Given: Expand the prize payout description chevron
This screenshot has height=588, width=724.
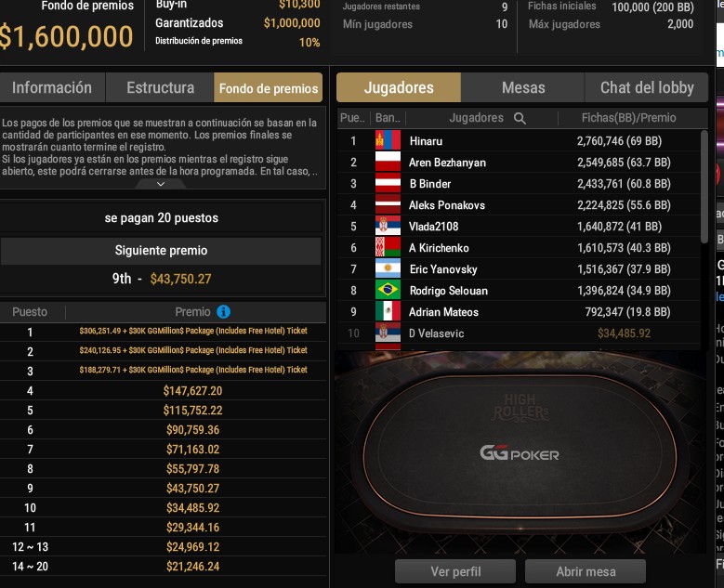Looking at the screenshot, I should (161, 184).
